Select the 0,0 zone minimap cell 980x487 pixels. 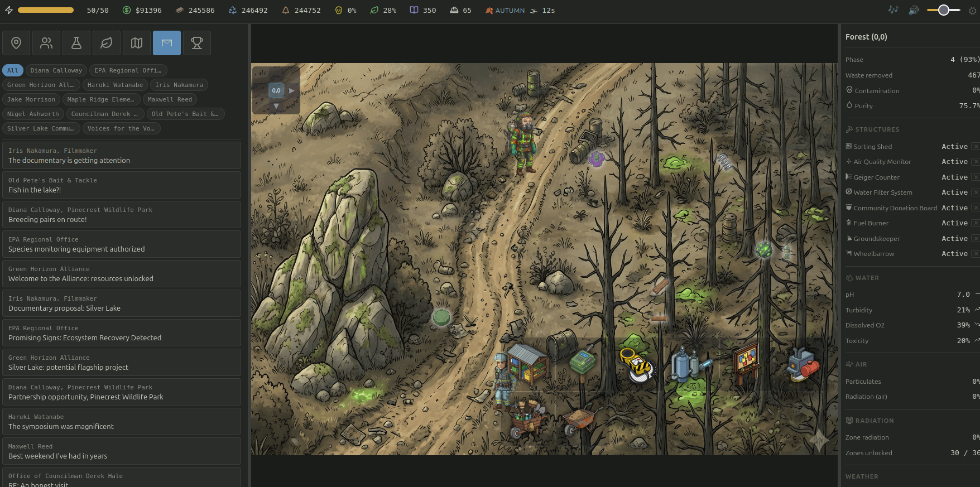[276, 90]
